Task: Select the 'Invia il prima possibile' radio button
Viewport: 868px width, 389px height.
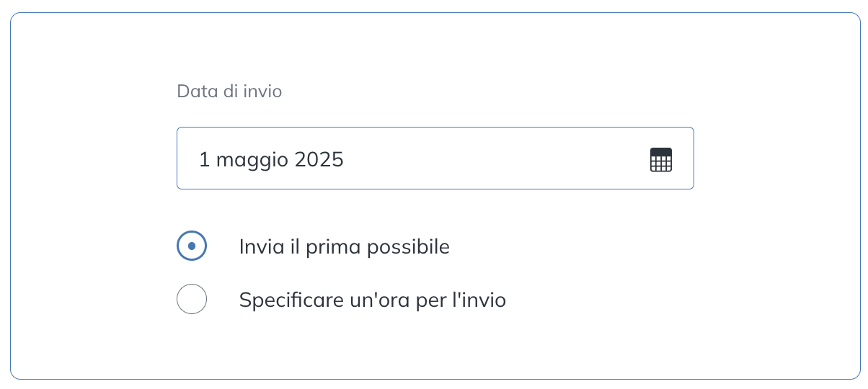Action: [x=192, y=246]
